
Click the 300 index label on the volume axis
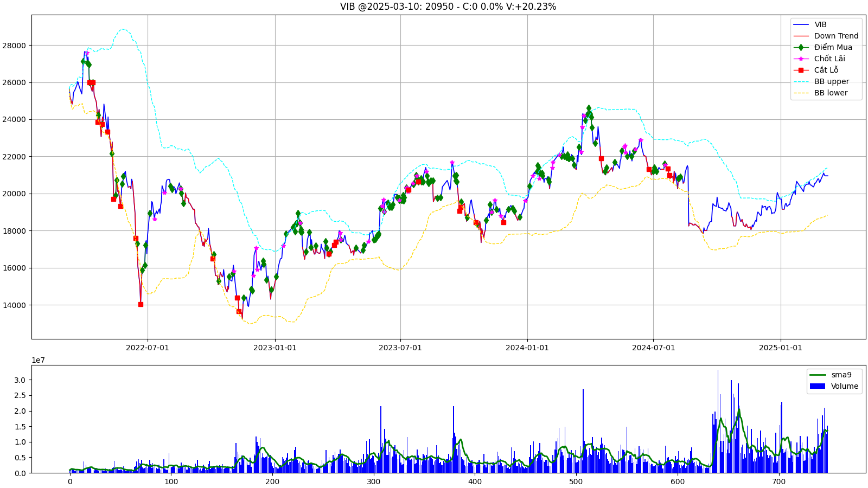(373, 481)
